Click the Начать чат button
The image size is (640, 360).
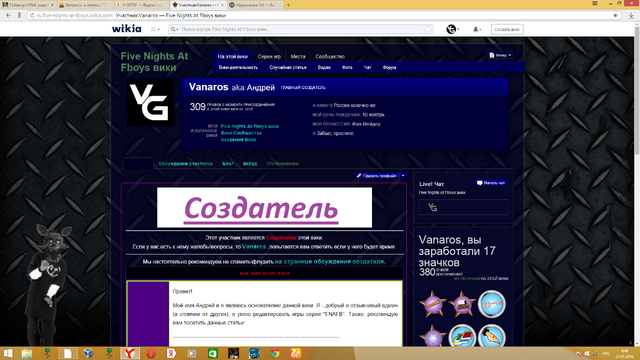tap(491, 183)
